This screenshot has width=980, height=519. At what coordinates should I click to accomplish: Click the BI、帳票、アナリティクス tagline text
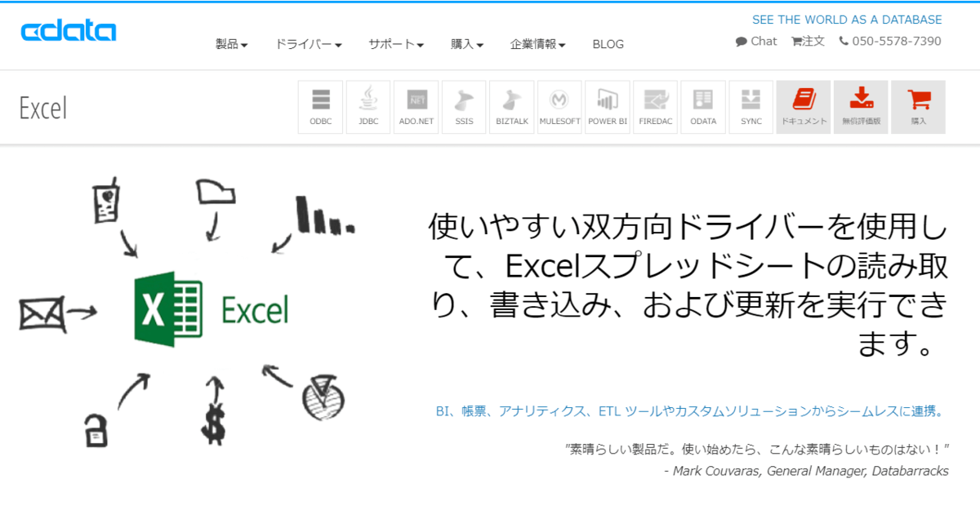point(690,411)
